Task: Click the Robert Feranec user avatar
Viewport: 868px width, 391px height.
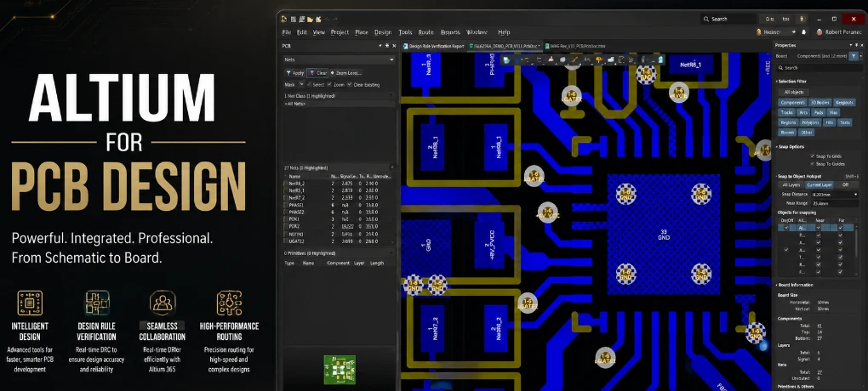Action: pos(819,32)
